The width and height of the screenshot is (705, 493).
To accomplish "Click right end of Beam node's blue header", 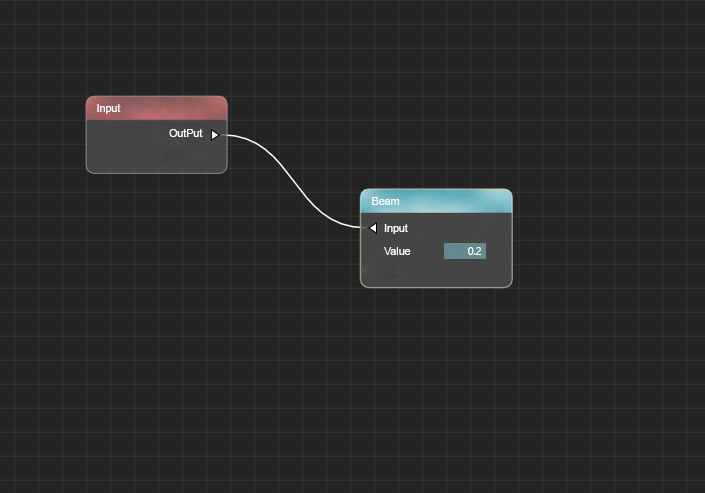I will click(x=500, y=201).
